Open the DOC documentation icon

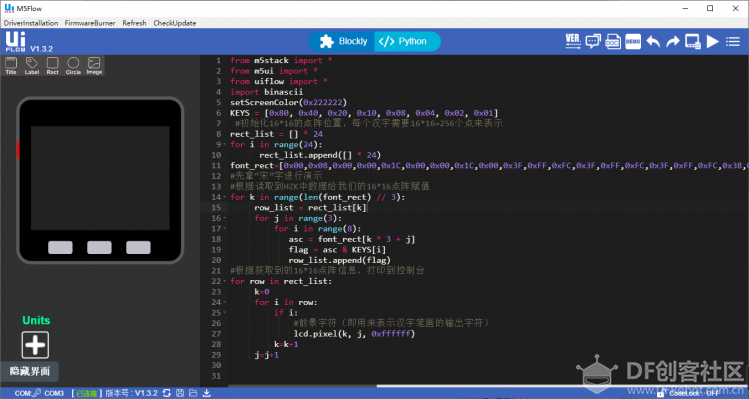coord(613,42)
